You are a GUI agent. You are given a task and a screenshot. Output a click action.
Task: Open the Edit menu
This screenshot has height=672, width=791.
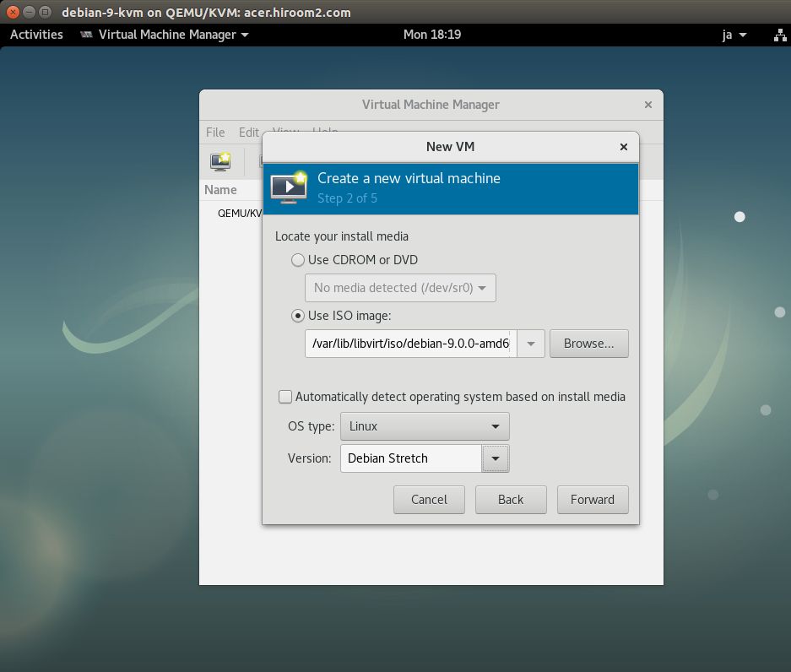pos(248,133)
